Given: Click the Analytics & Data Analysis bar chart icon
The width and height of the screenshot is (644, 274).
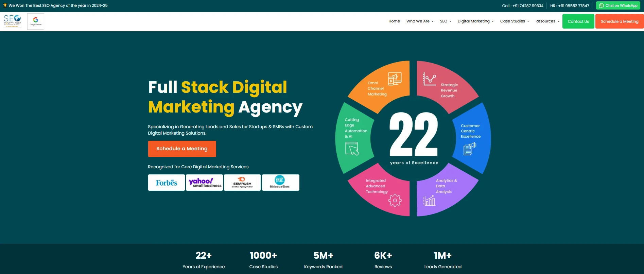Looking at the screenshot, I should (x=429, y=201).
